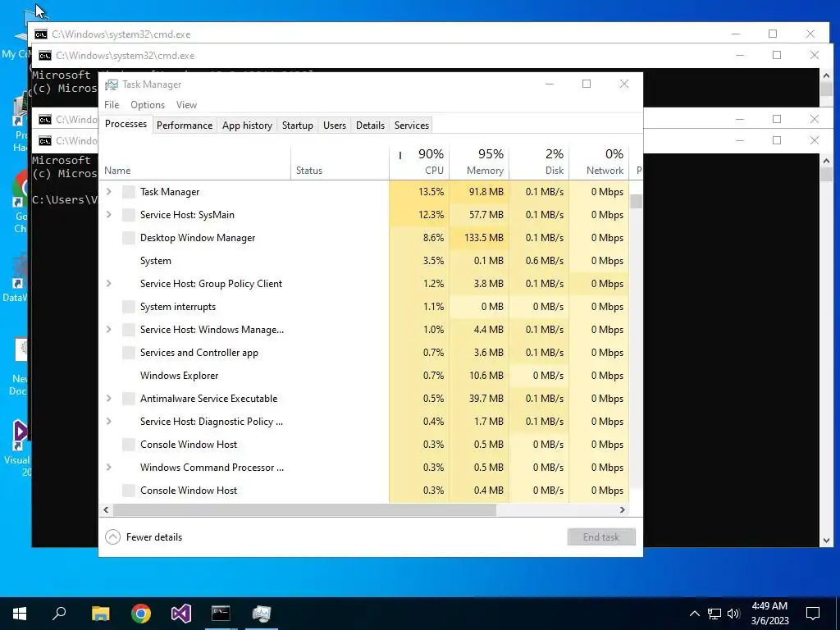Screen dimensions: 840x630
Task: Click the Service Host: Windows Manage... row icon
Action: [129, 330]
